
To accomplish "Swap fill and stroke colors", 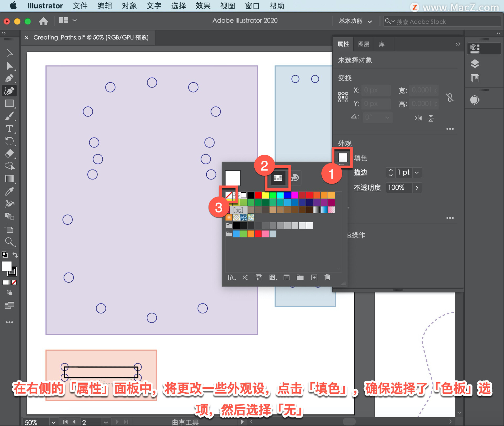I will [15, 255].
